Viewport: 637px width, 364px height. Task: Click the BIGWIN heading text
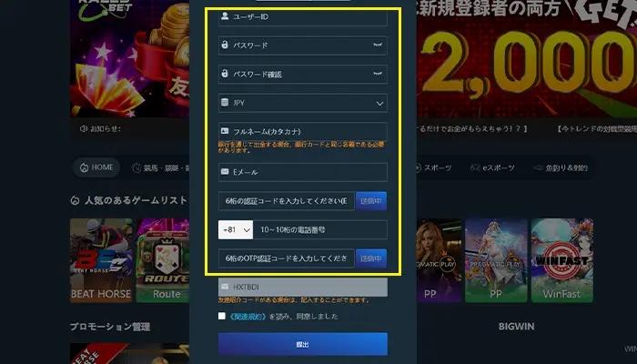coord(516,326)
